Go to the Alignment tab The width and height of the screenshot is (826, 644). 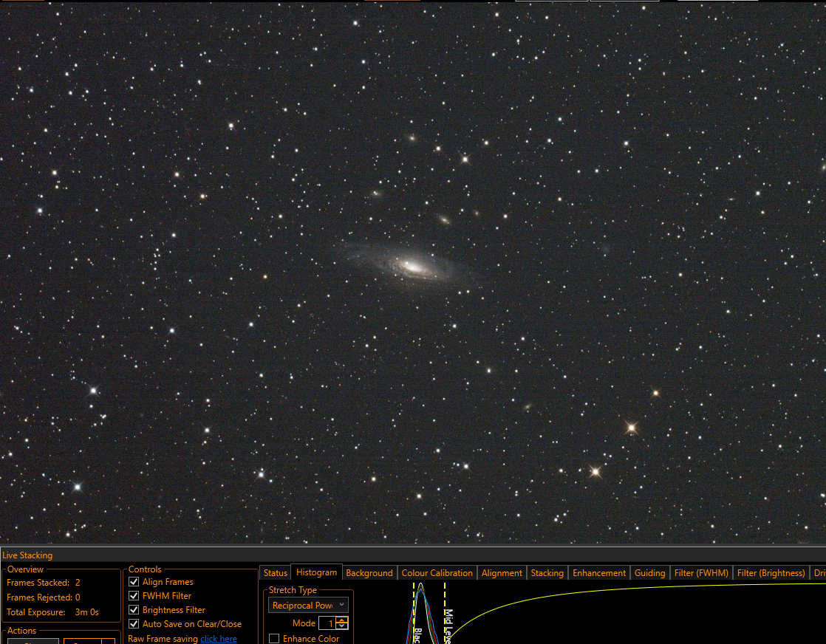pos(502,573)
